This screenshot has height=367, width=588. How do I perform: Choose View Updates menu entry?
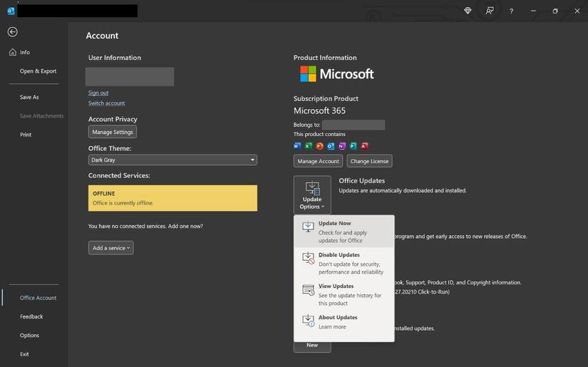click(x=344, y=294)
